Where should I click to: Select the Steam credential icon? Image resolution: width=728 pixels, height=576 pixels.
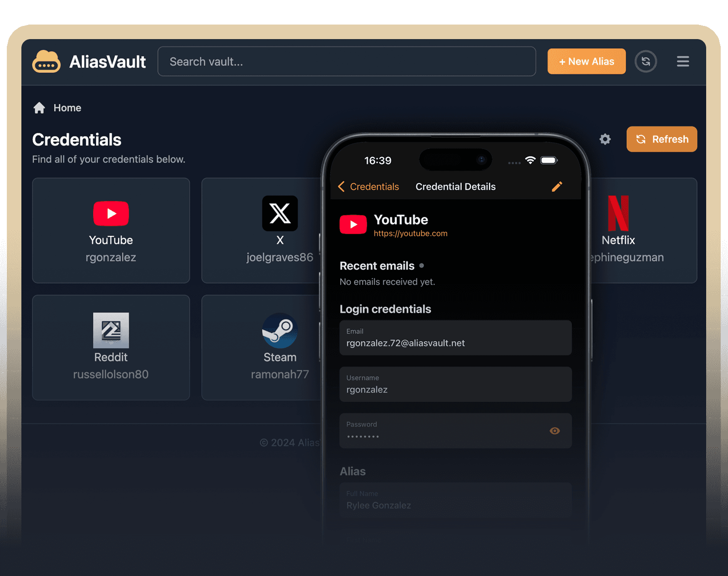tap(280, 331)
